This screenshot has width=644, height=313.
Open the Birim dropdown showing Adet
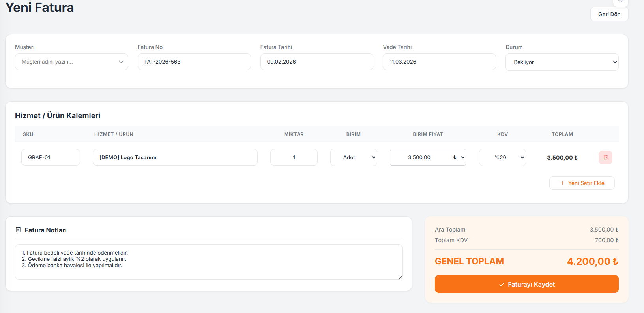[354, 157]
